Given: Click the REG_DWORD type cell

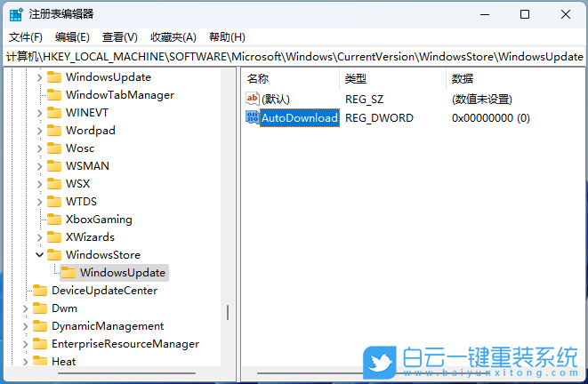Looking at the screenshot, I should pyautogui.click(x=379, y=118).
